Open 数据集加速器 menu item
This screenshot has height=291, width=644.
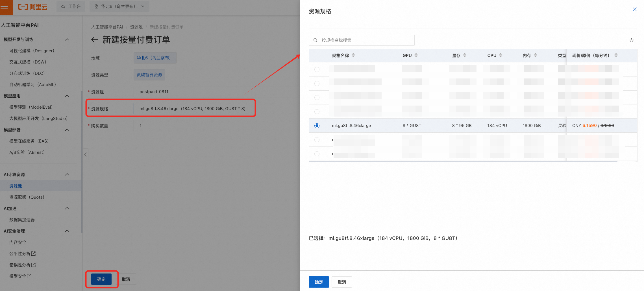click(22, 220)
